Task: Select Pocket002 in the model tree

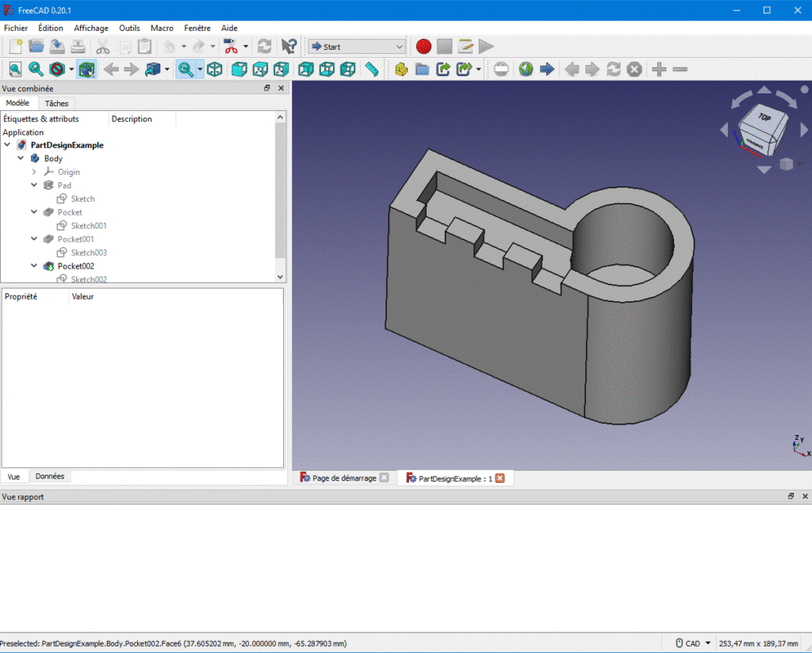Action: pyautogui.click(x=75, y=266)
